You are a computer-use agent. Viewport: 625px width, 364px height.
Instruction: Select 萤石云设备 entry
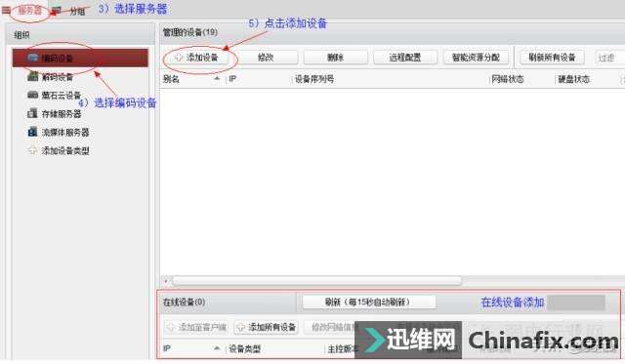coord(61,96)
